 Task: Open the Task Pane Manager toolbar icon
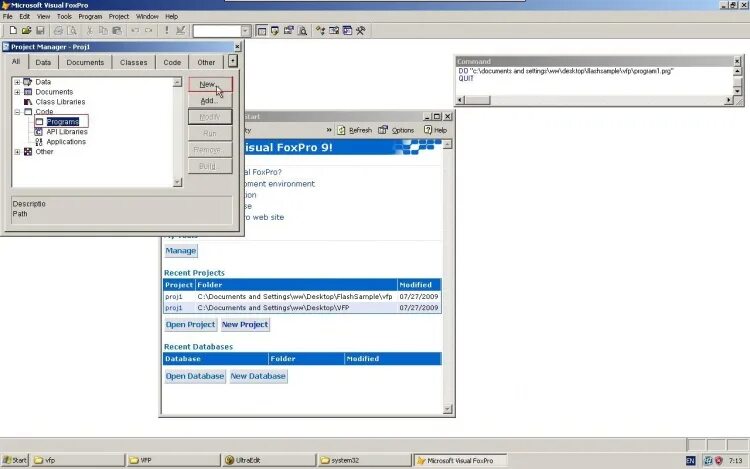coord(347,31)
